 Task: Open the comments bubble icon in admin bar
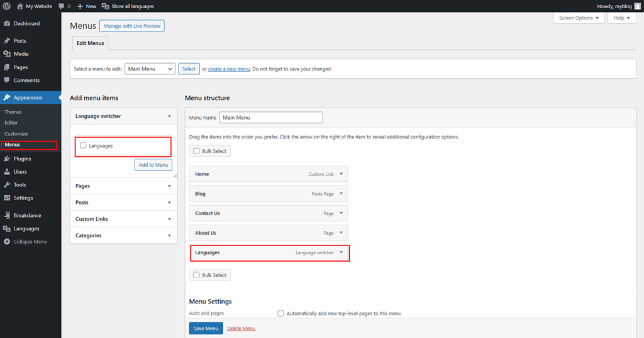click(x=61, y=6)
